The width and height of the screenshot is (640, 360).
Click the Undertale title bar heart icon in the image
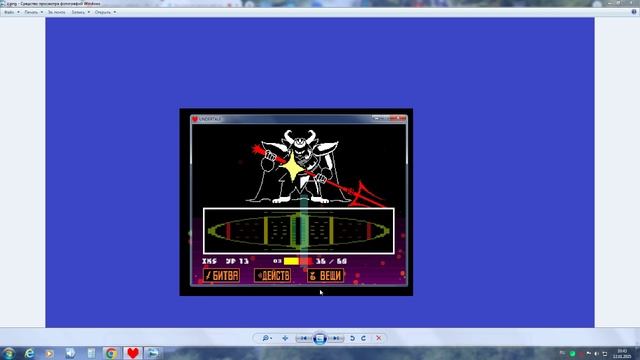coord(195,119)
